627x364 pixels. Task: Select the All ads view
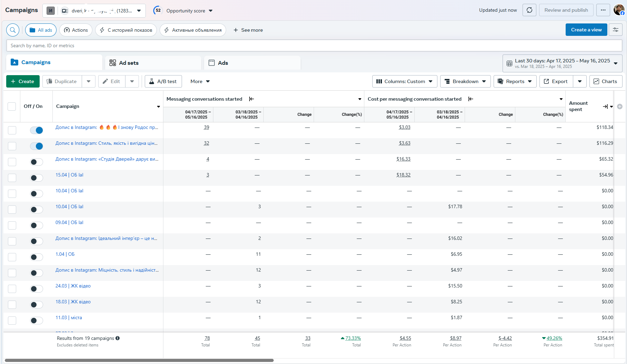[41, 30]
